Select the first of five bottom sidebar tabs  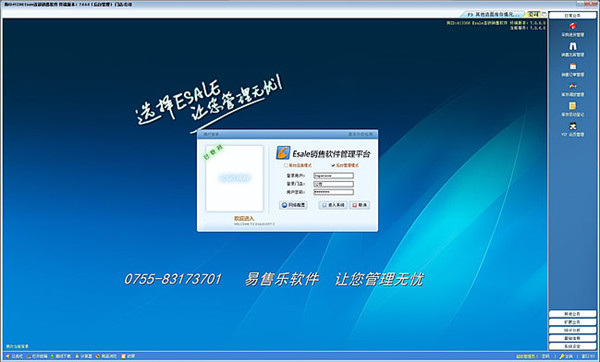[x=572, y=314]
